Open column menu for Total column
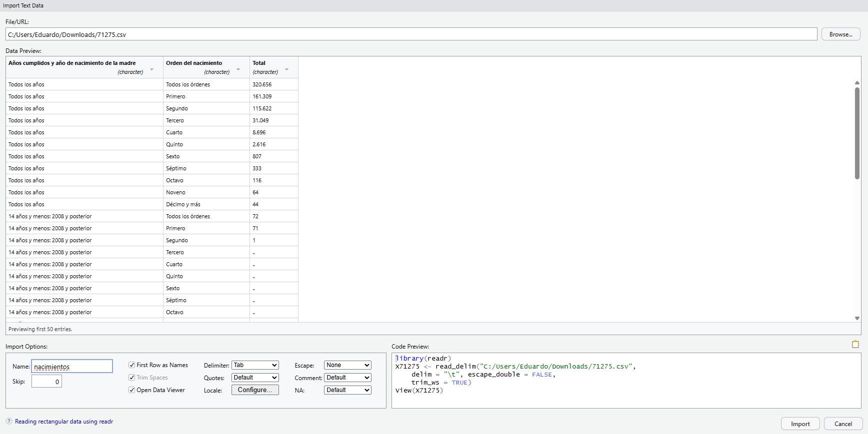The width and height of the screenshot is (868, 434). click(286, 69)
